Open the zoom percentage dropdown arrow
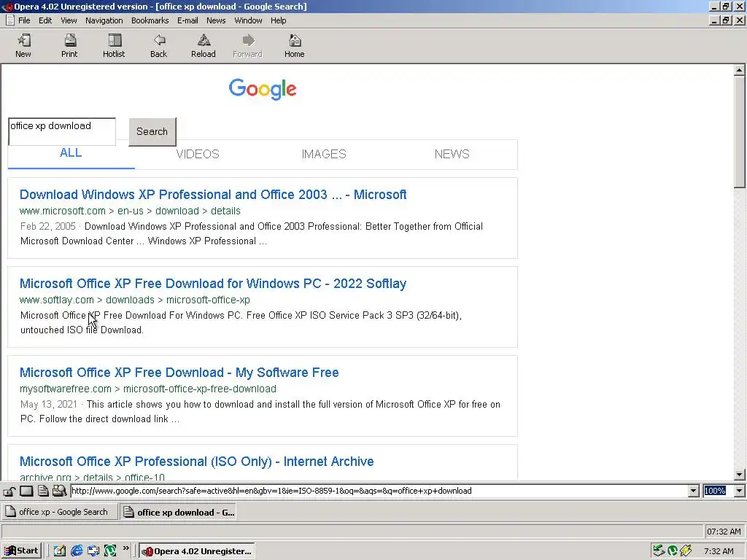The image size is (747, 560). [740, 491]
